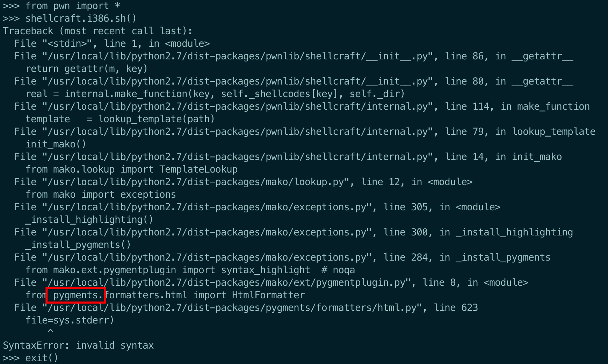The height and width of the screenshot is (364, 608).
Task: Click the 'shellcraft.i386.sh()' command
Action: click(x=81, y=19)
